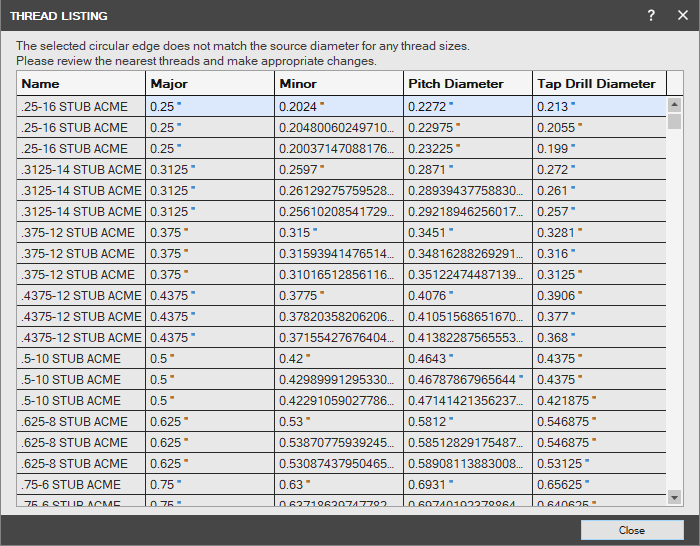Viewport: 700px width, 546px height.
Task: Click the scrollbar down arrow
Action: coord(674,497)
